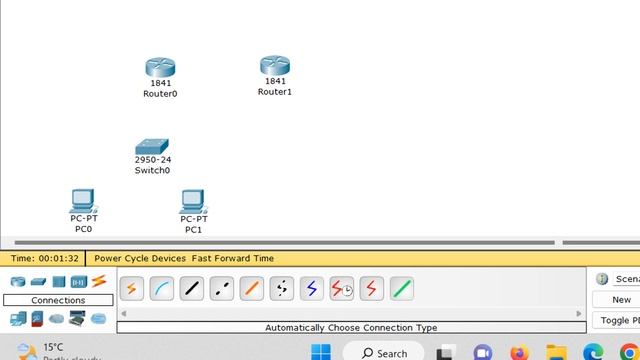Click the taskbar Search box
Image resolution: width=640 pixels, height=360 pixels.
[x=384, y=352]
